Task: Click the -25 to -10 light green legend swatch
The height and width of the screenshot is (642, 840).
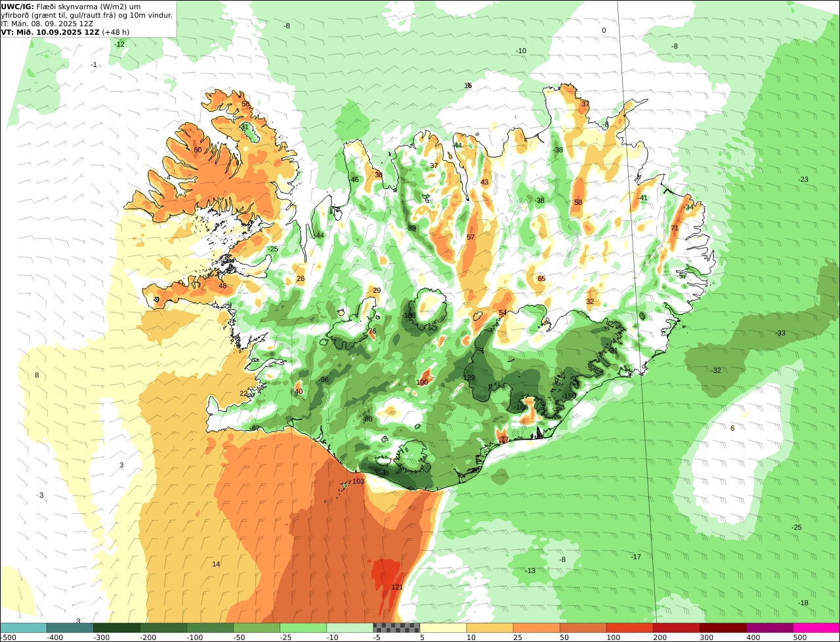Action: (303, 628)
